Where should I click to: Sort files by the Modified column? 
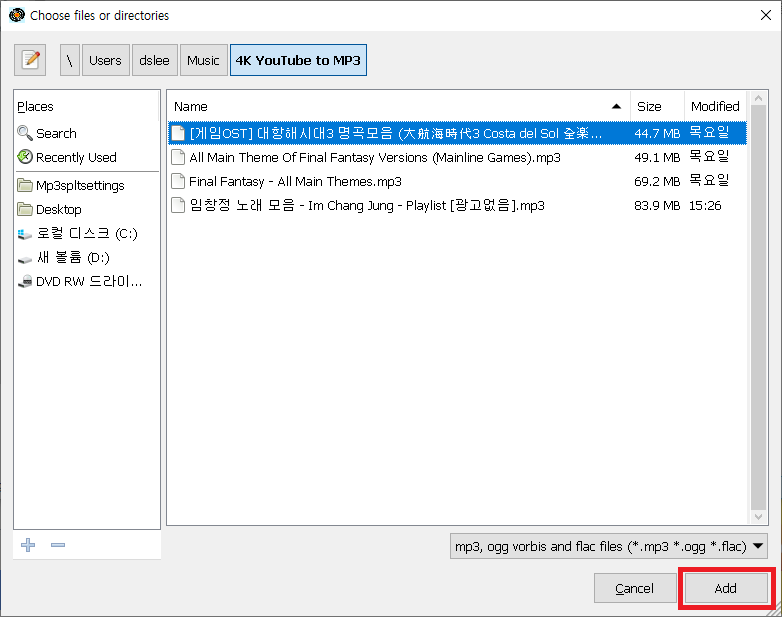[714, 106]
